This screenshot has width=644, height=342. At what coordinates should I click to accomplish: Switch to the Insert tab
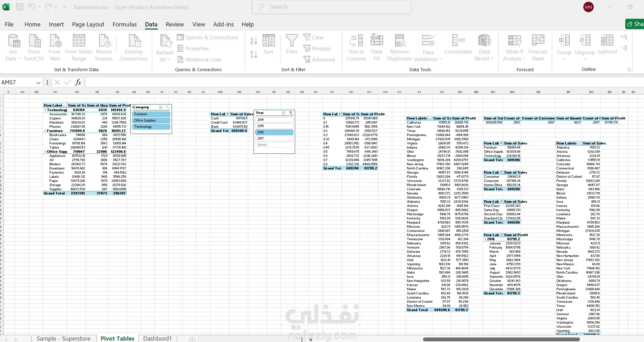[56, 24]
